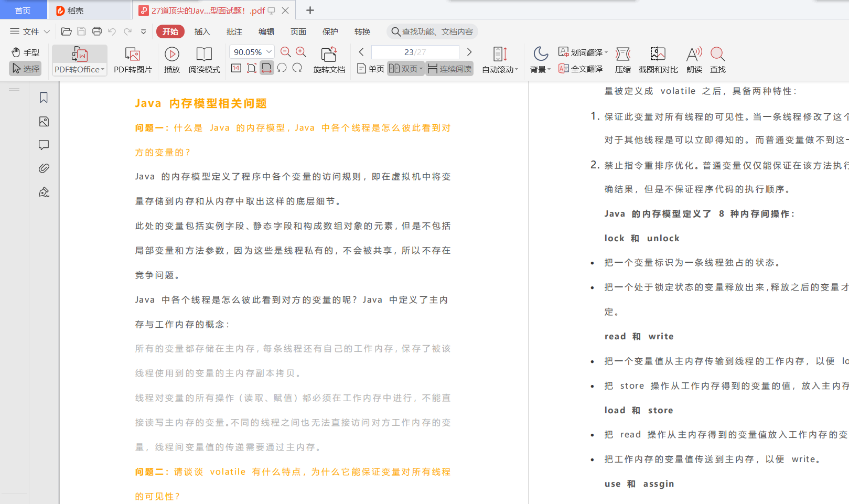This screenshot has height=504, width=849.
Task: Open the 文件 menu
Action: pyautogui.click(x=25, y=31)
